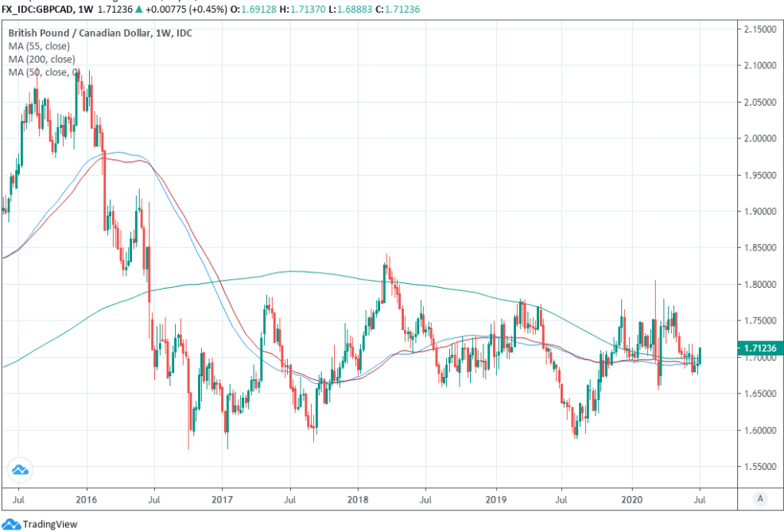Click the 2018 label on time axis
The image size is (784, 532).
[x=358, y=499]
